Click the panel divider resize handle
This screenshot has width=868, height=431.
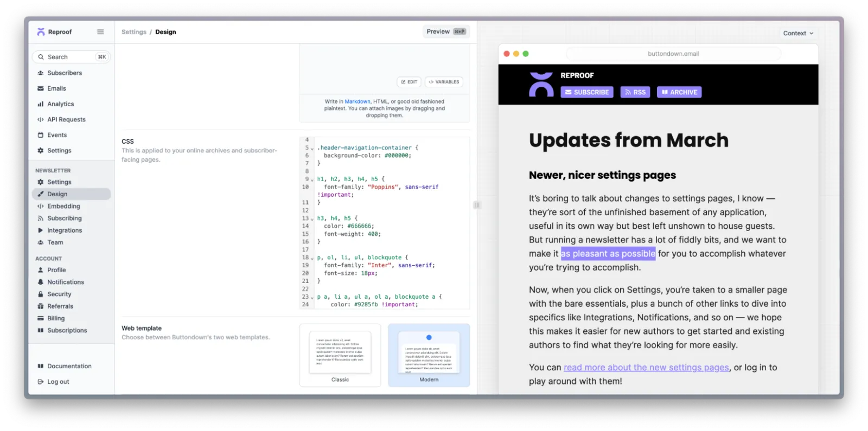coord(477,205)
